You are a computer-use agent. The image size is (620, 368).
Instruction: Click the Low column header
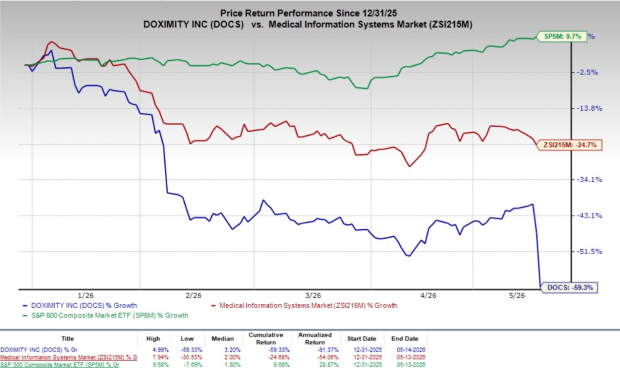point(187,339)
